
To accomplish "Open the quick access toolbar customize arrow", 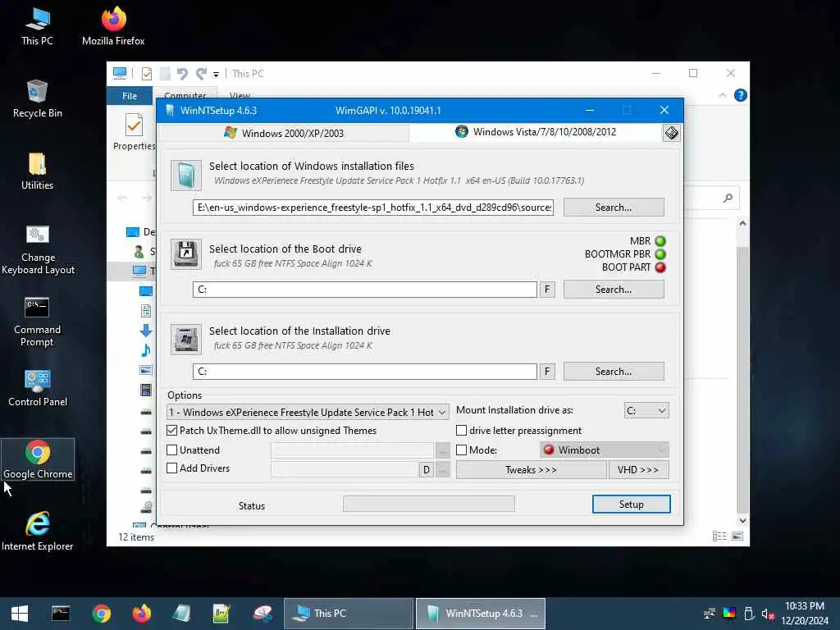I will click(x=216, y=75).
